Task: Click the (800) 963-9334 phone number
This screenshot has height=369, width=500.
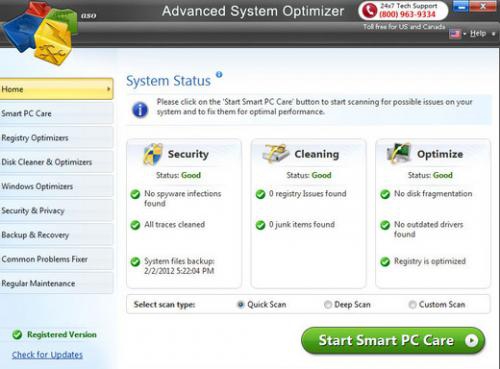Action: 407,14
